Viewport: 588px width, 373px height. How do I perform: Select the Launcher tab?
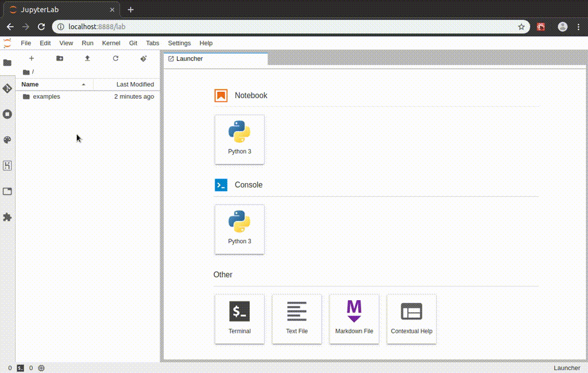tap(216, 59)
